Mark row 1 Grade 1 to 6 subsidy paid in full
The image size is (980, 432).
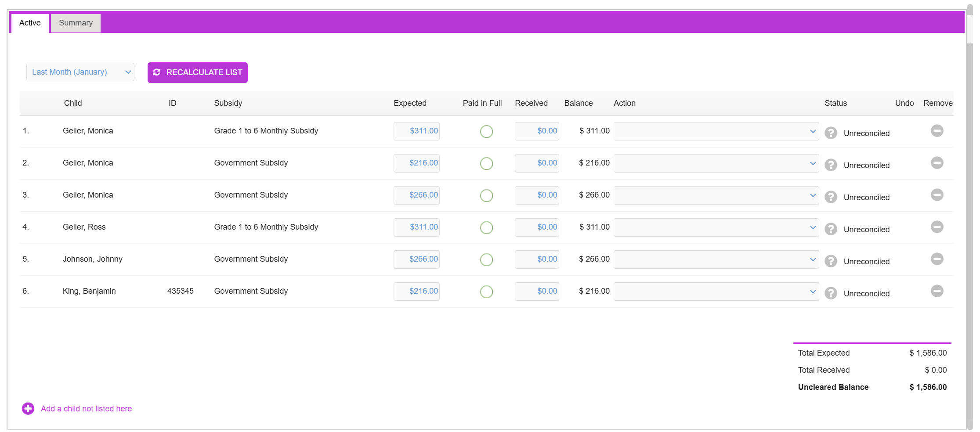(x=486, y=131)
